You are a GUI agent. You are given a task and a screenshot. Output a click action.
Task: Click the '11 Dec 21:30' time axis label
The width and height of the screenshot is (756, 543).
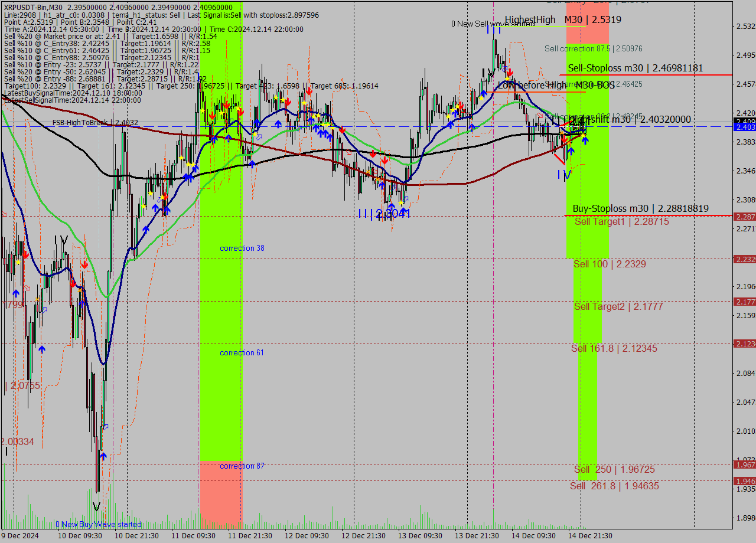249,536
